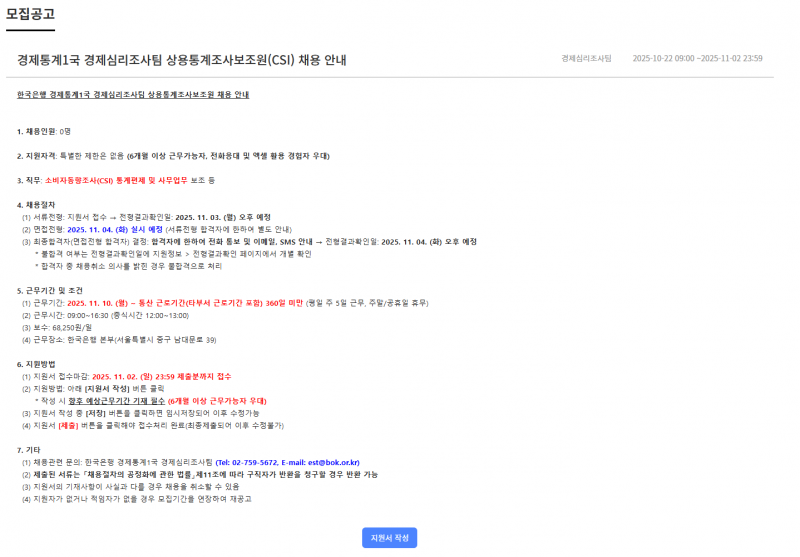This screenshot has width=800, height=557.
Task: Click the est@bok.or.kr email contact text
Action: pos(307,463)
